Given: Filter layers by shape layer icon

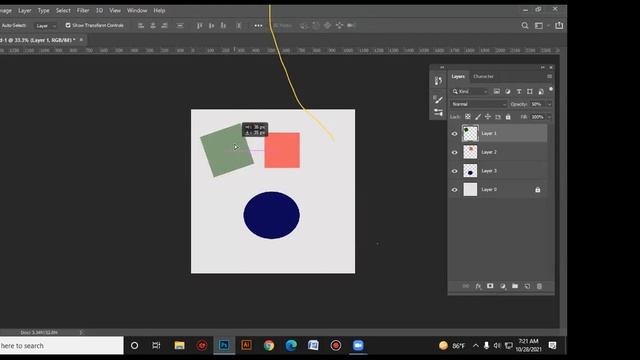Looking at the screenshot, I should coord(530,91).
